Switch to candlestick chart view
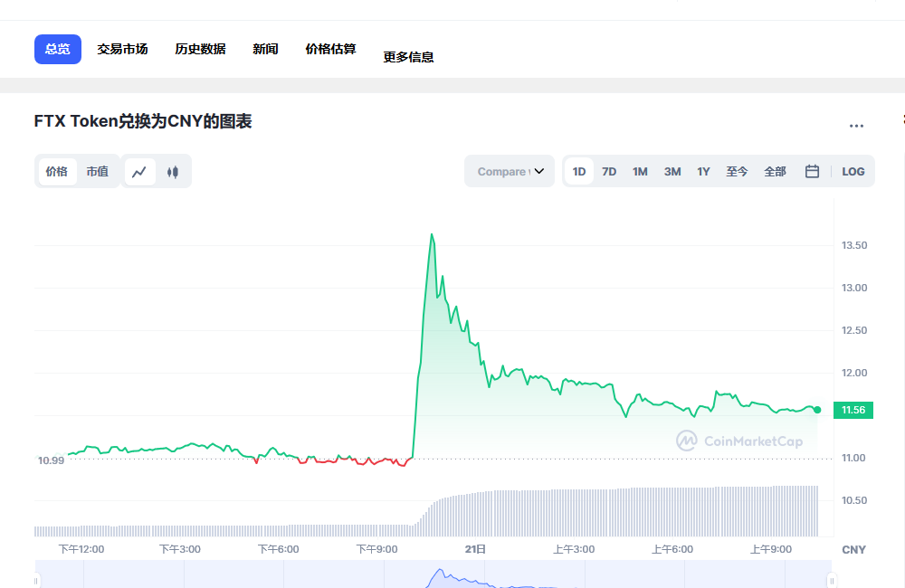 [173, 171]
